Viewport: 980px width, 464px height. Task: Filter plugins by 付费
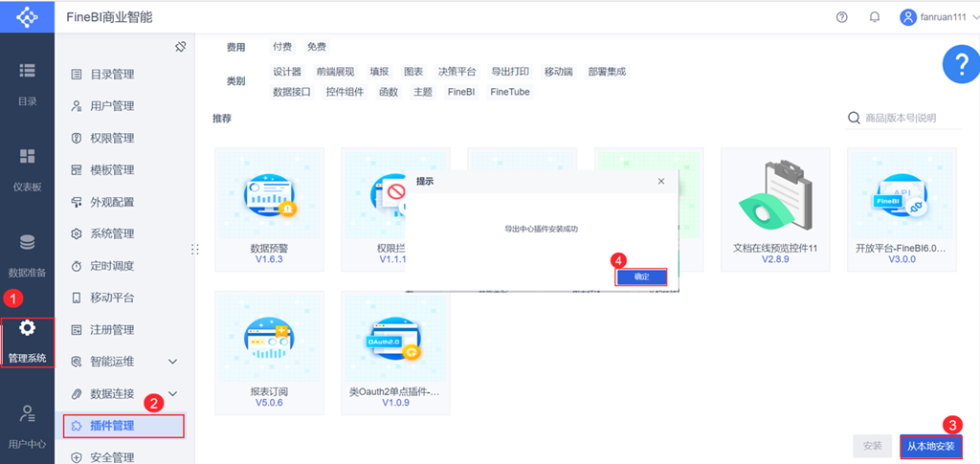282,47
